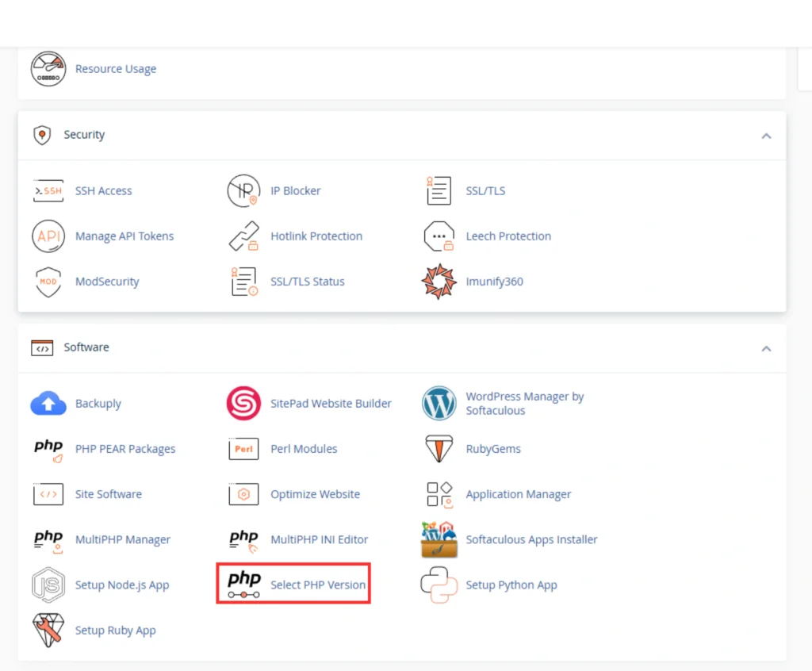Open the Resource Usage gauge icon
Screen dimensions: 812x671
tap(48, 69)
